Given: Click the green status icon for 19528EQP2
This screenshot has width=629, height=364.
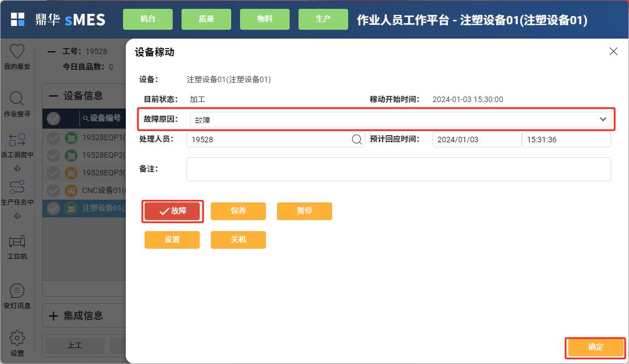Looking at the screenshot, I should (x=71, y=156).
